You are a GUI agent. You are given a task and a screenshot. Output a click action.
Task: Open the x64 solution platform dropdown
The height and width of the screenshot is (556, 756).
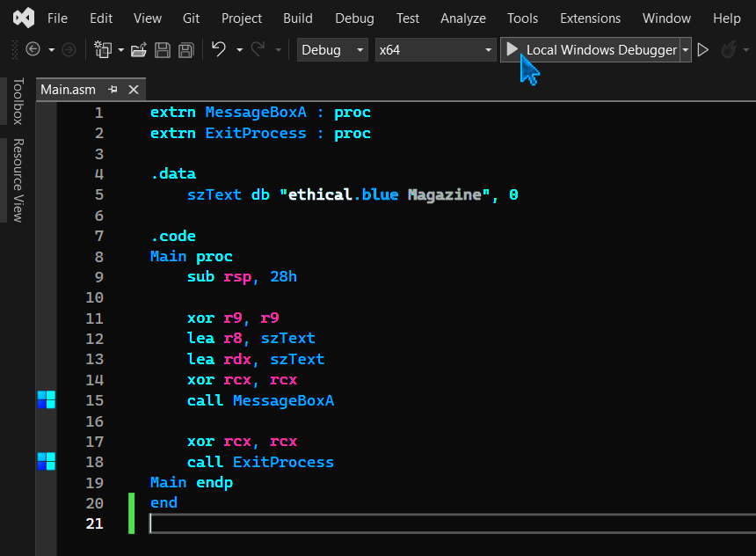(435, 50)
